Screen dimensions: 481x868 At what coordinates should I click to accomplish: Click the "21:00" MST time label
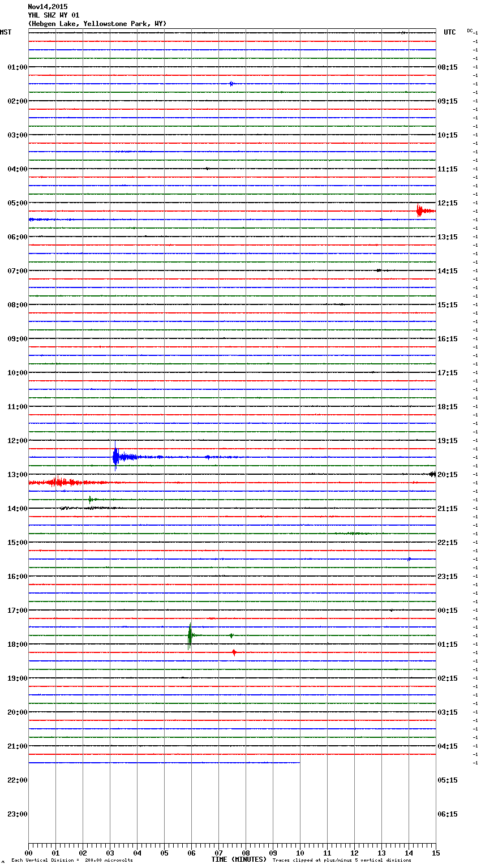click(x=17, y=746)
